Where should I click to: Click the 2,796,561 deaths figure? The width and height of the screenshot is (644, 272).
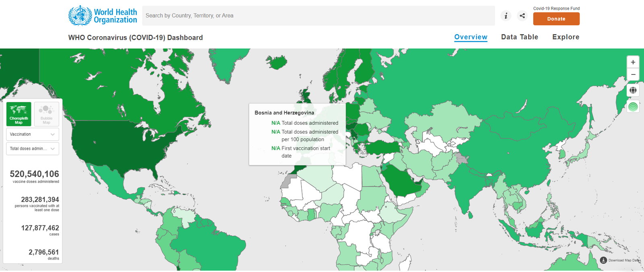[x=43, y=252]
